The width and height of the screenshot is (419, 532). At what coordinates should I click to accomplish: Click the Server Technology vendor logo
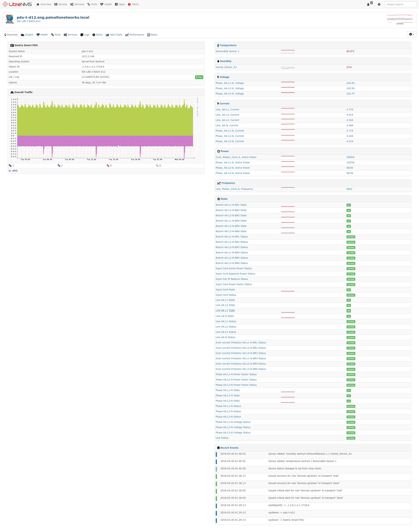pyautogui.click(x=10, y=19)
